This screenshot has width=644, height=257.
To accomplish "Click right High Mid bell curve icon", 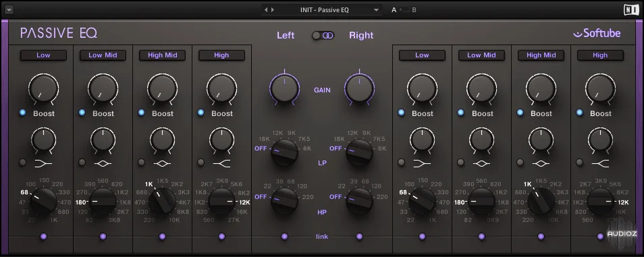I will coord(541,163).
